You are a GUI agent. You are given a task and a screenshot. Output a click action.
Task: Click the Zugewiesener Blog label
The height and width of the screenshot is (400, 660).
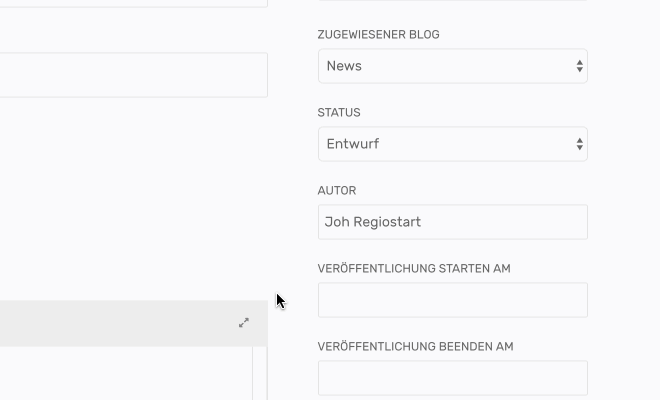(378, 34)
